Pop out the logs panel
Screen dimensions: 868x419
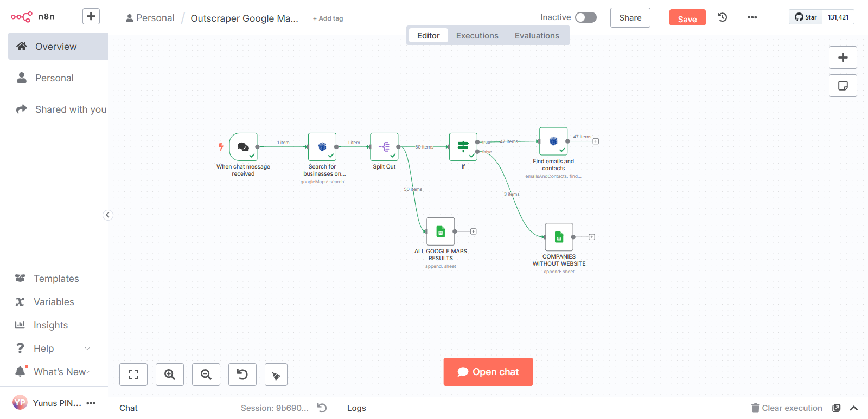[837, 408]
